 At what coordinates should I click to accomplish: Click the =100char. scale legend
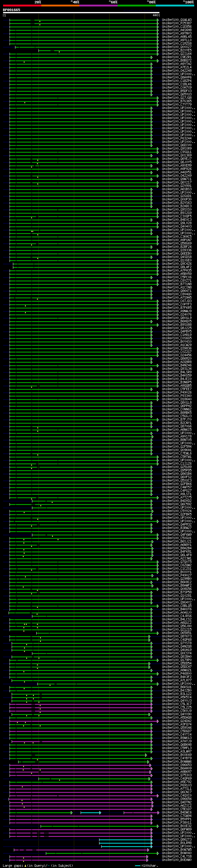click(x=146, y=865)
